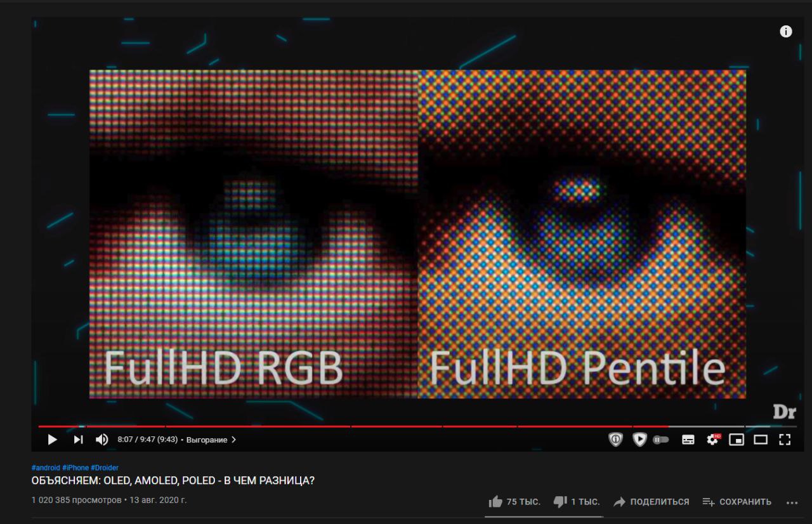
Task: Mute the video volume
Action: click(102, 440)
